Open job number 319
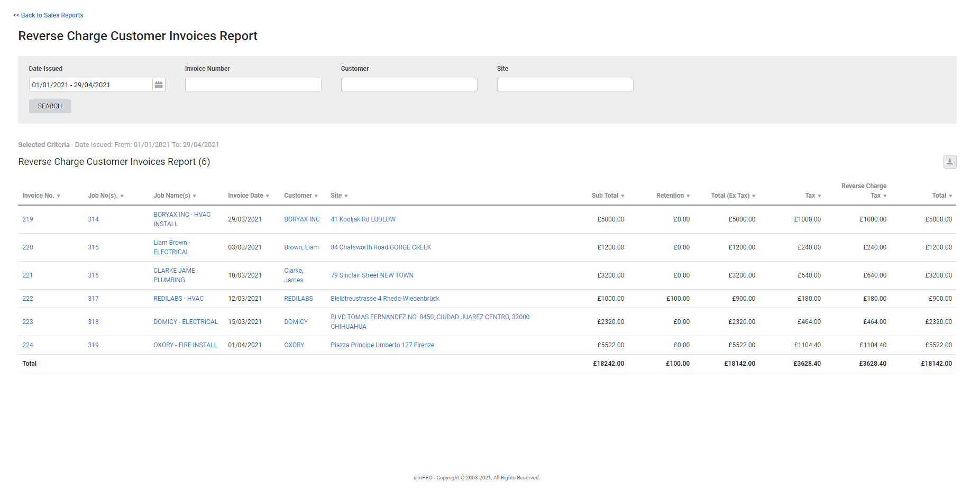Screen dimensions: 980x491 [93, 345]
